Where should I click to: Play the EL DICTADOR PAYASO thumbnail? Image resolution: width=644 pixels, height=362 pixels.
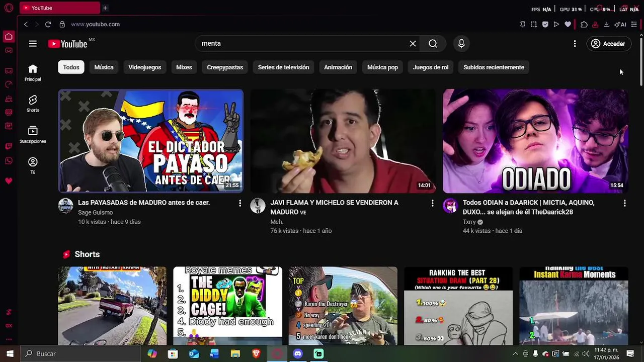(x=151, y=141)
